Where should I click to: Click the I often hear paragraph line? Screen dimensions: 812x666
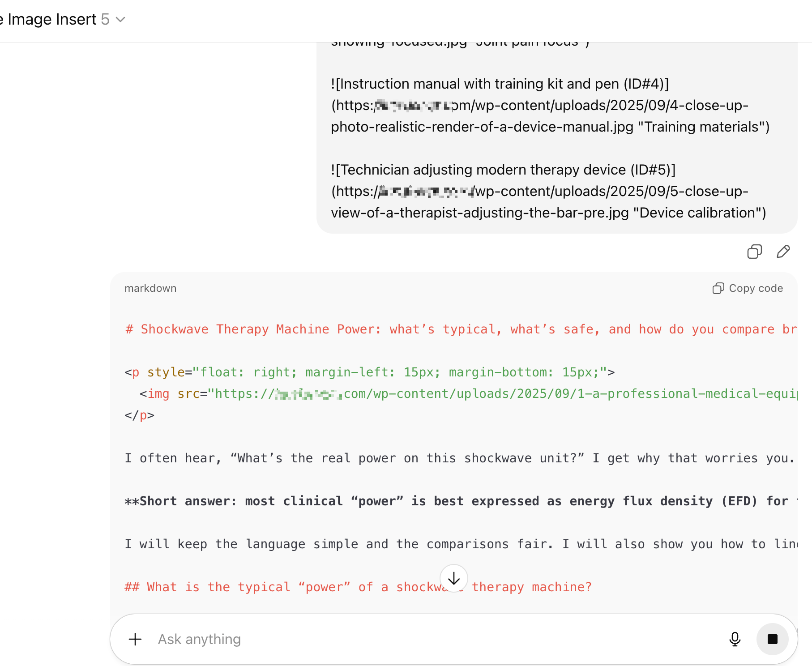click(x=461, y=458)
